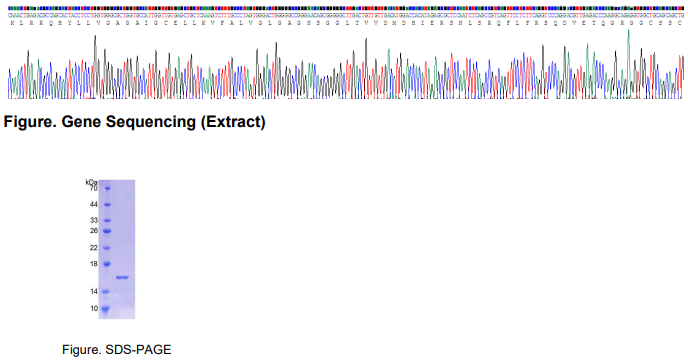
Task: Click the 26 kDa marker band
Action: pyautogui.click(x=107, y=231)
